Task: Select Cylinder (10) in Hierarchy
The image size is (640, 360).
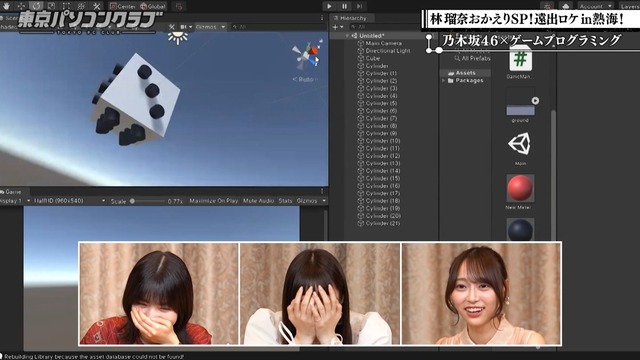Action: 382,141
